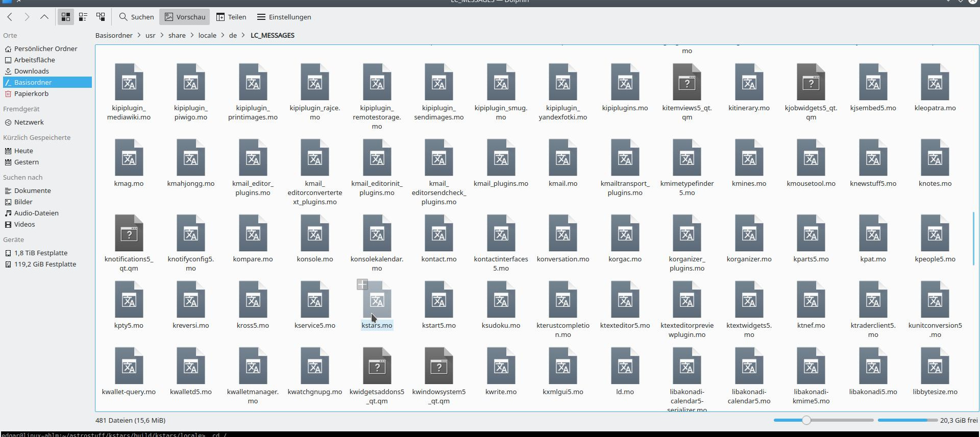Screen dimensions: 980x437
Task: Go forward in folder history
Action: click(27, 17)
